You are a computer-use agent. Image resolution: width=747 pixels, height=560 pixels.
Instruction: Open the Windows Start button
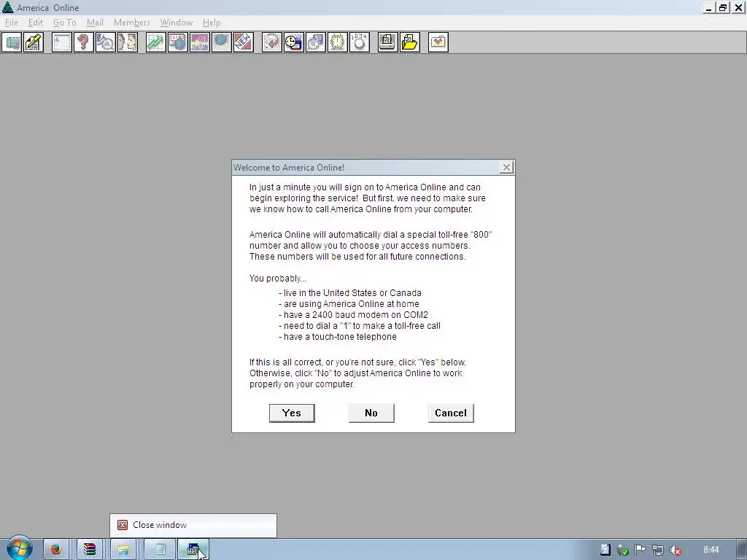pos(19,548)
